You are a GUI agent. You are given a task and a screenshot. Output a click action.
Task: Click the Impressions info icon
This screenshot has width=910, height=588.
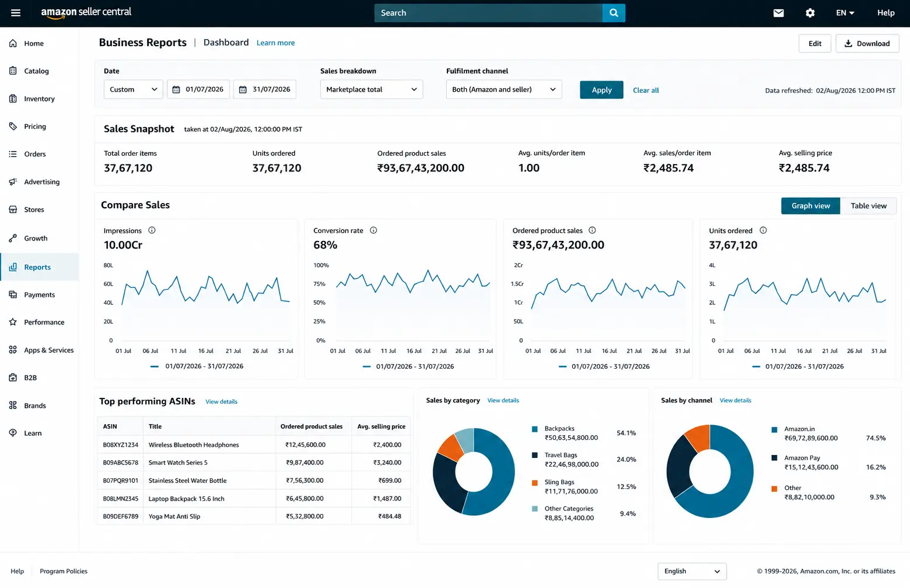tap(152, 230)
